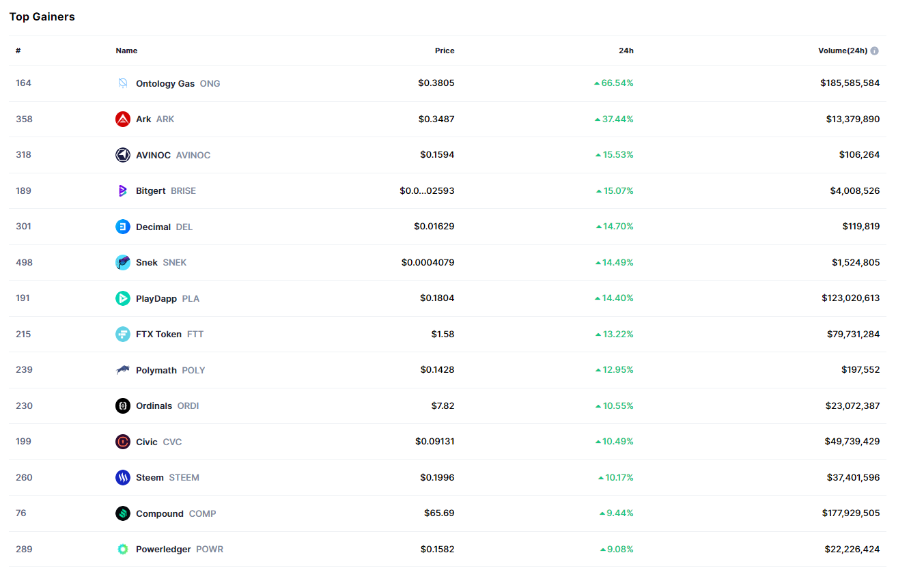Image resolution: width=924 pixels, height=568 pixels.
Task: Click the Volume(24h) info icon
Action: pos(874,51)
